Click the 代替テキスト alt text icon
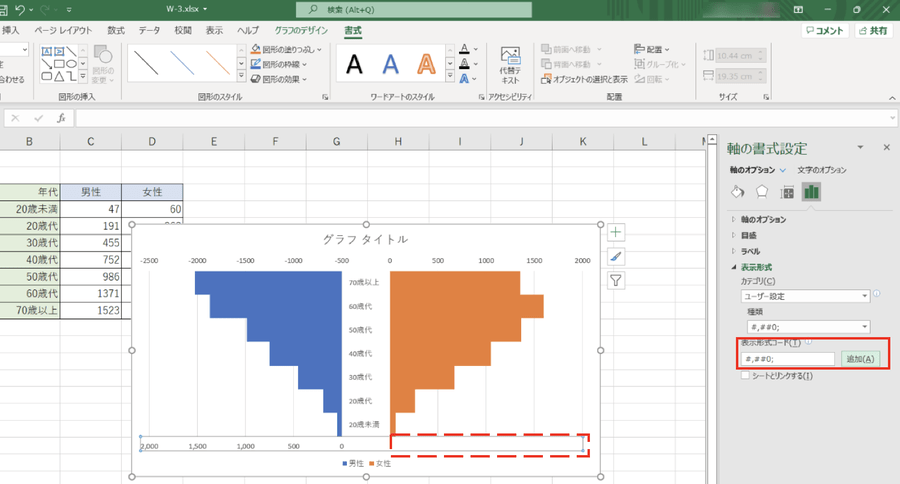900x484 pixels. click(510, 65)
